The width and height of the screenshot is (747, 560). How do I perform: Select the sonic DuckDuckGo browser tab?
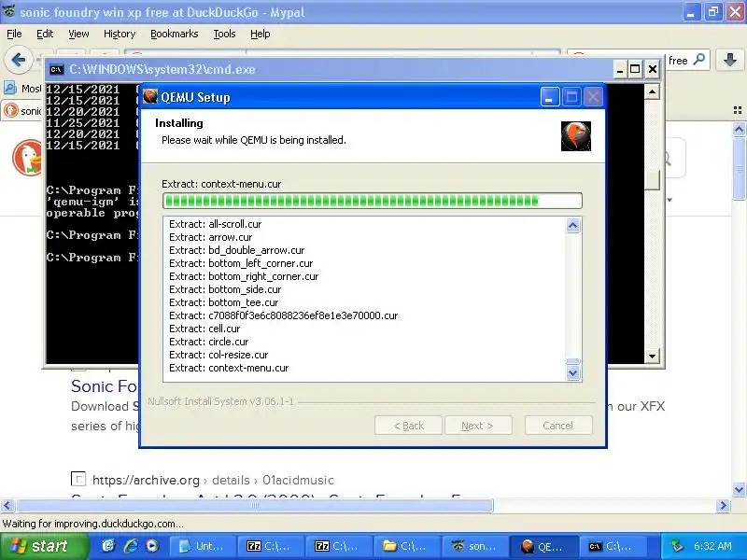click(x=21, y=111)
